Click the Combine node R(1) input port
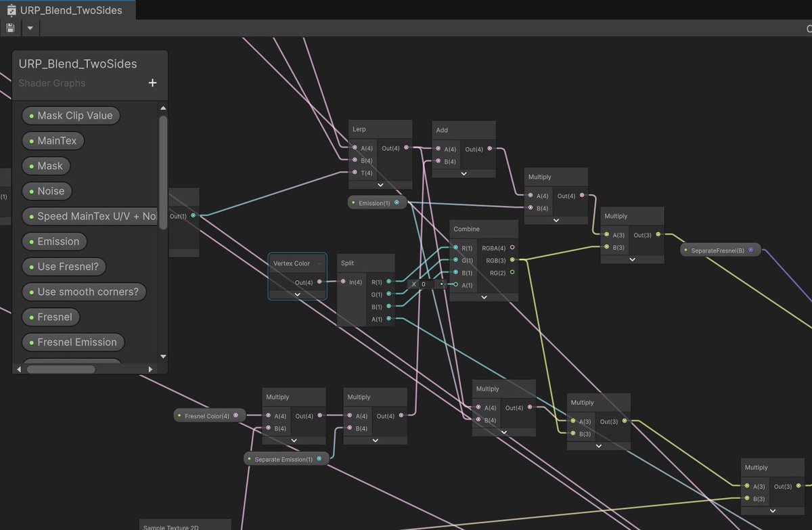 click(x=456, y=248)
